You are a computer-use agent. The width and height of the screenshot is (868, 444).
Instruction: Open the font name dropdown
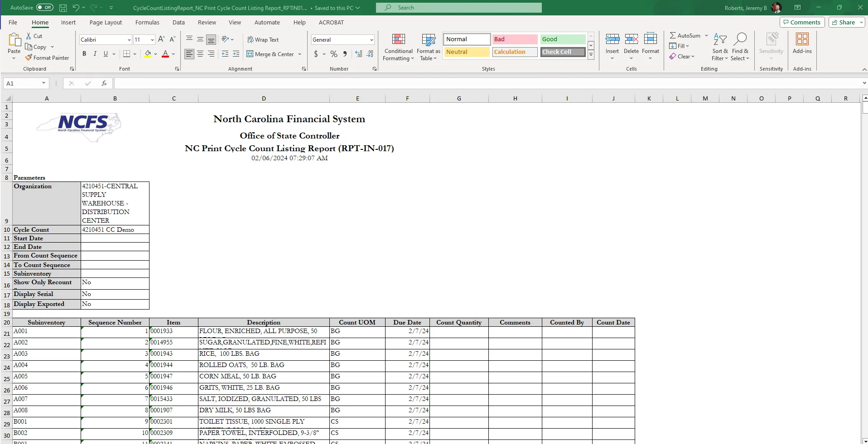[129, 40]
